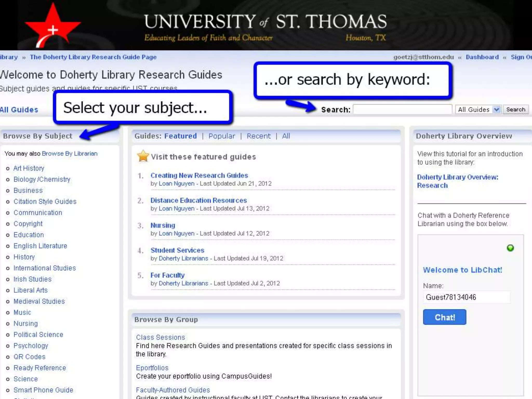The height and width of the screenshot is (399, 532).
Task: Open the Liberal Arts subject
Action: 31,290
